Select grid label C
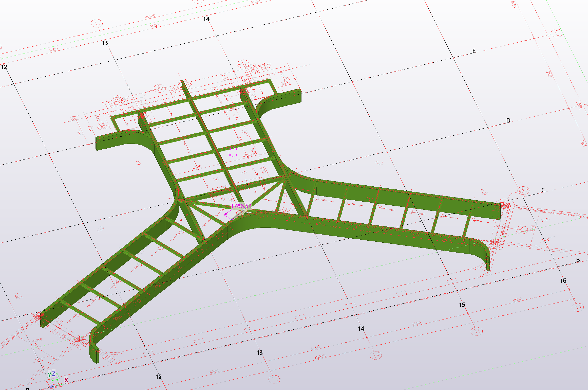 tap(543, 190)
